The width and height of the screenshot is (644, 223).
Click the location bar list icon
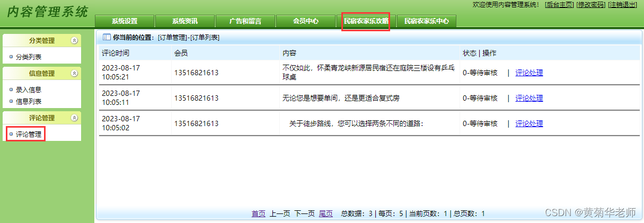pos(106,37)
